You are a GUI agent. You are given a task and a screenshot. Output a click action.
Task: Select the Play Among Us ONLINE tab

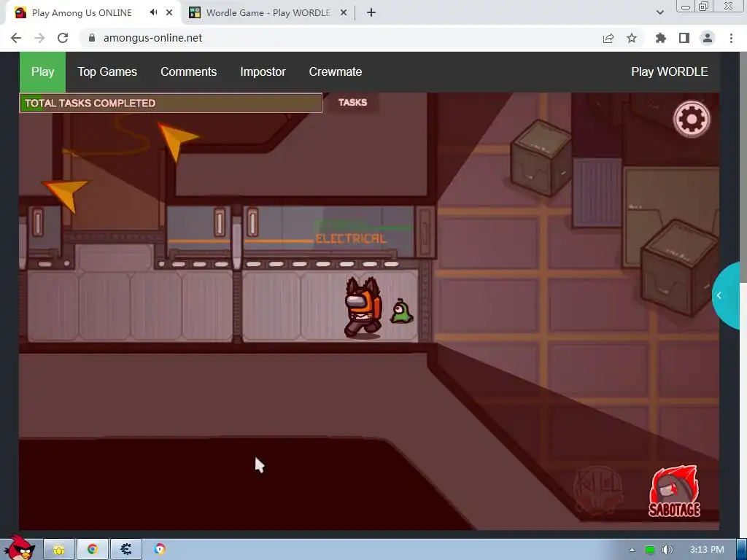82,13
